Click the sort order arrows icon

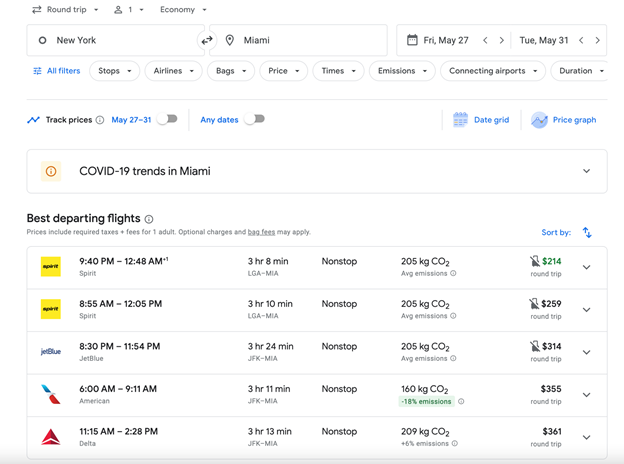coord(587,232)
